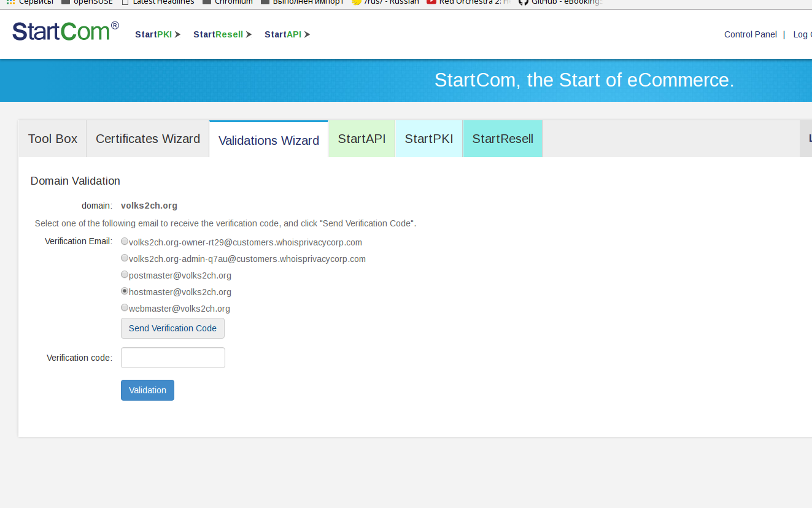Click Send Verification Code button
812x508 pixels.
click(172, 328)
